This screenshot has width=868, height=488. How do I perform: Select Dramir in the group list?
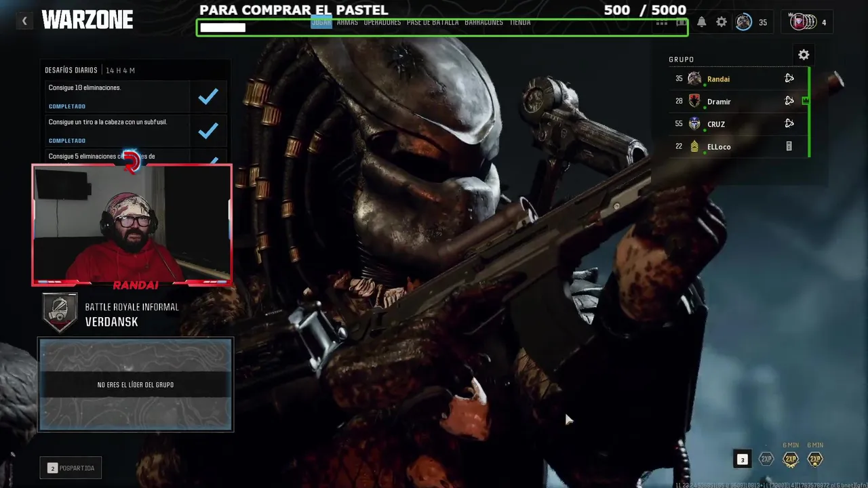point(738,101)
